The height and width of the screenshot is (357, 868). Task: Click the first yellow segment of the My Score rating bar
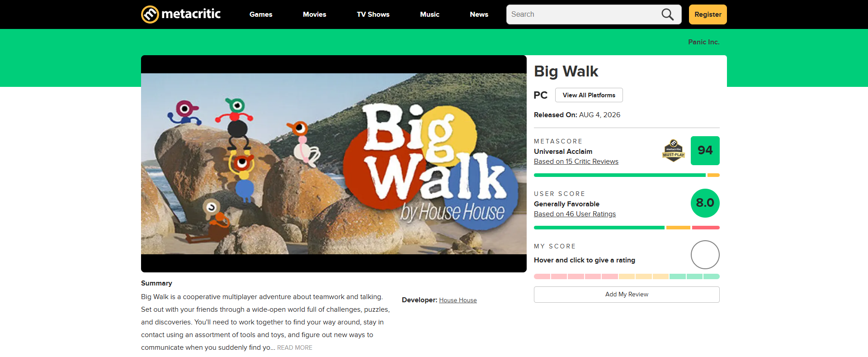(x=627, y=276)
